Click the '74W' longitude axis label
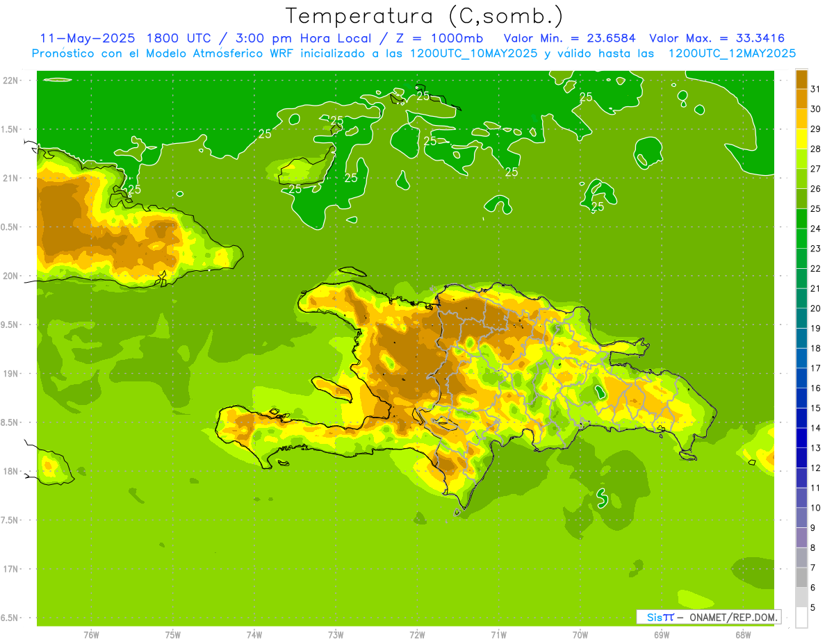The image size is (834, 644). click(x=254, y=635)
